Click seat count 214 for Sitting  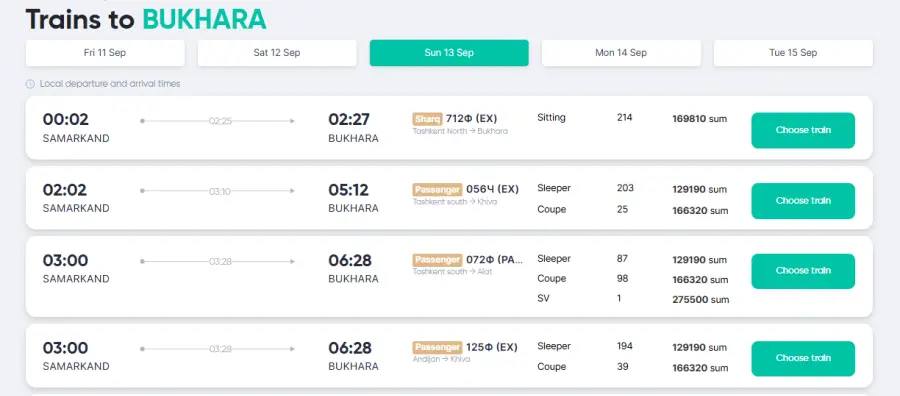click(624, 118)
